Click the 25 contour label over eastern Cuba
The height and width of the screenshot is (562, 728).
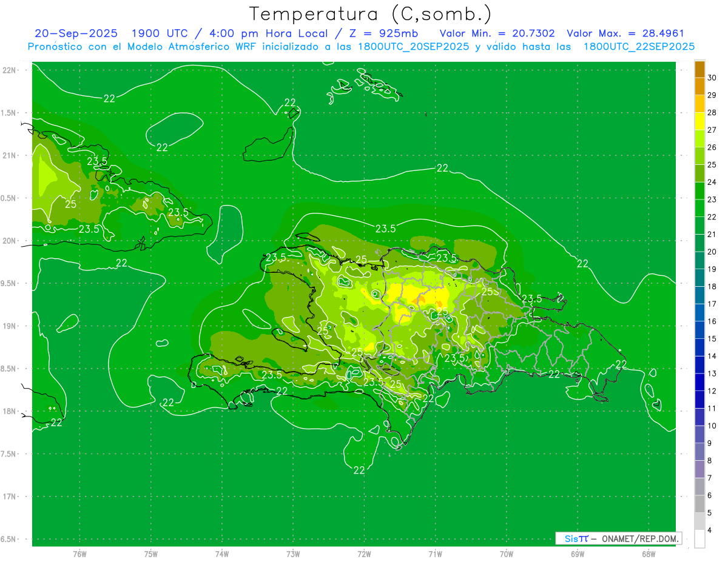click(x=71, y=204)
